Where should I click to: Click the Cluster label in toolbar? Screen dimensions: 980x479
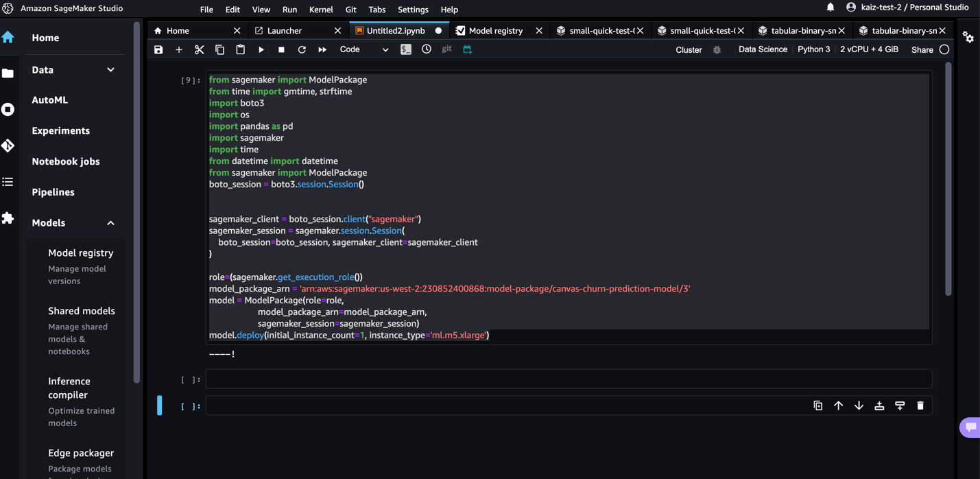(689, 50)
